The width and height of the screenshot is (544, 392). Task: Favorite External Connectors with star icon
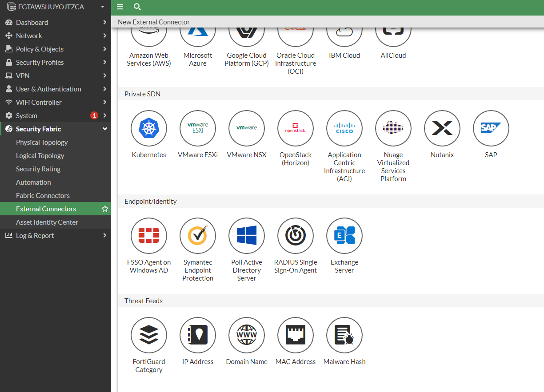pos(105,209)
